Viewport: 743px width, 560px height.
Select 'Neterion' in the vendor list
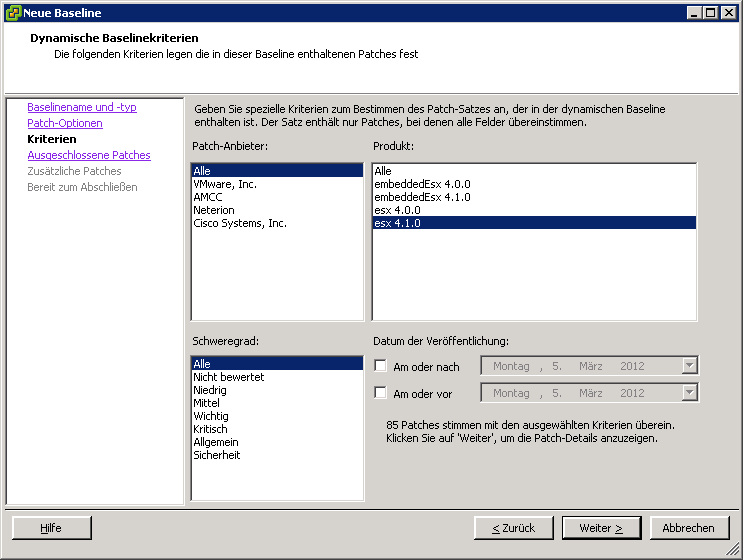coord(214,210)
